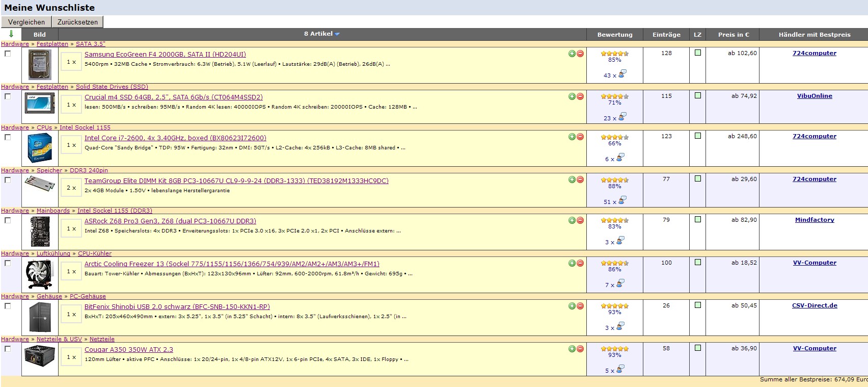This screenshot has height=387, width=868.
Task: Open the reviews icon beside "6 x"
Action: tap(620, 158)
